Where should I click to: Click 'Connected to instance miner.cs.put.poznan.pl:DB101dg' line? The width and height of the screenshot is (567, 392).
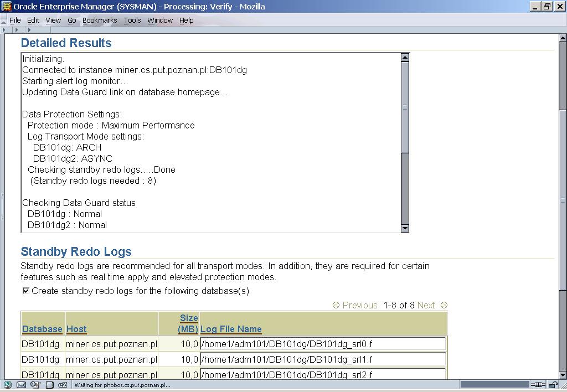click(135, 70)
